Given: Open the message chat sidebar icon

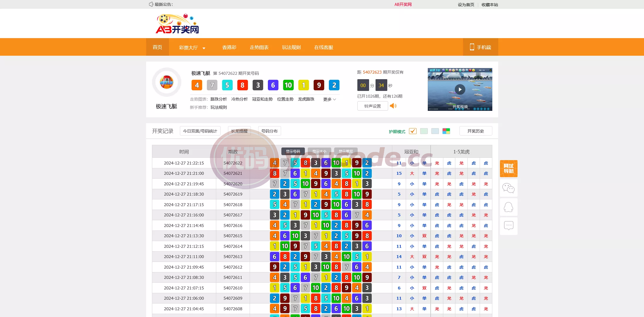Looking at the screenshot, I should click(x=508, y=226).
